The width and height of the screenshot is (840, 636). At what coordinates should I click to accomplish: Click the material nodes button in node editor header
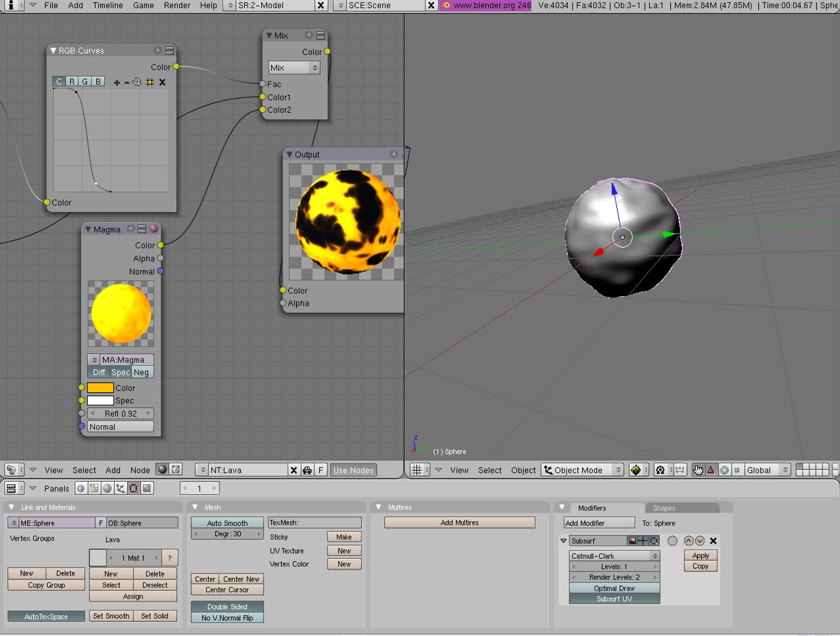[x=162, y=469]
